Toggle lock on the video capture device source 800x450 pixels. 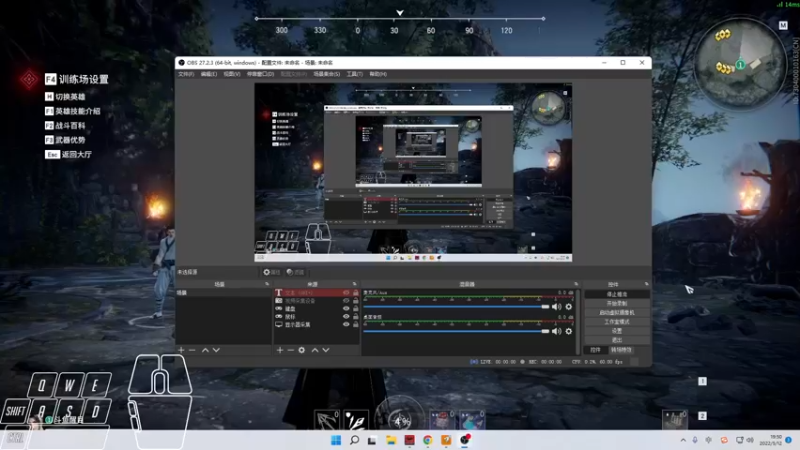(x=356, y=301)
